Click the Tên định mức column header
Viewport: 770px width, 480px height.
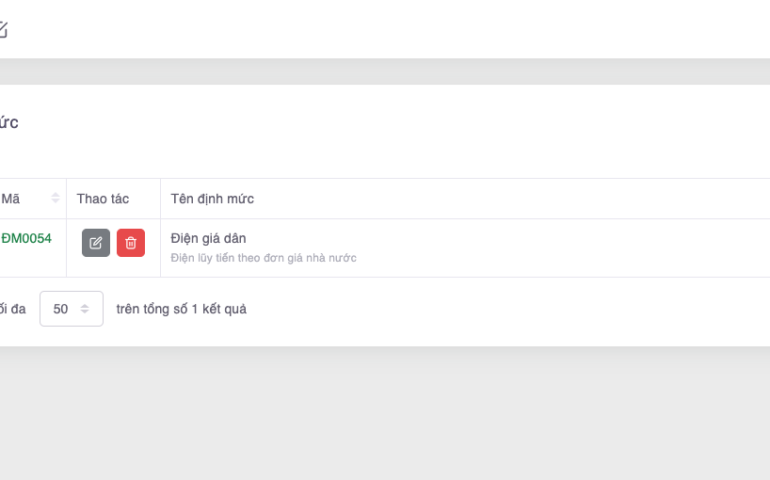212,199
